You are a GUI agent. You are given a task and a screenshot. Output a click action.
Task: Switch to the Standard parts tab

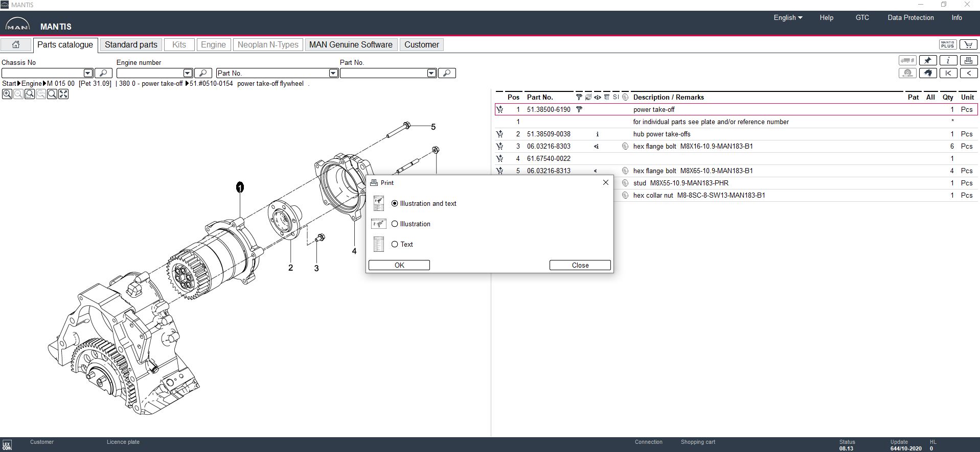(x=131, y=44)
